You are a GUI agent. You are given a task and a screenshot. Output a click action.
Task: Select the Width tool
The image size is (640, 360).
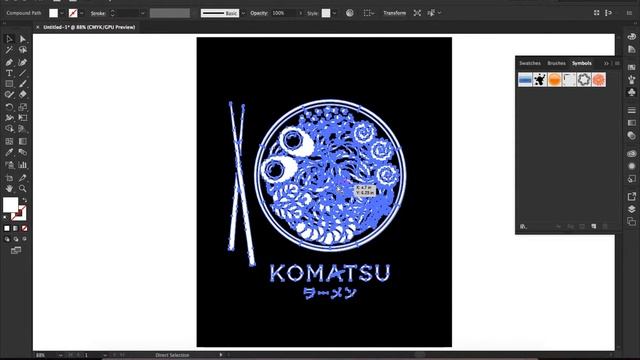pyautogui.click(x=9, y=118)
